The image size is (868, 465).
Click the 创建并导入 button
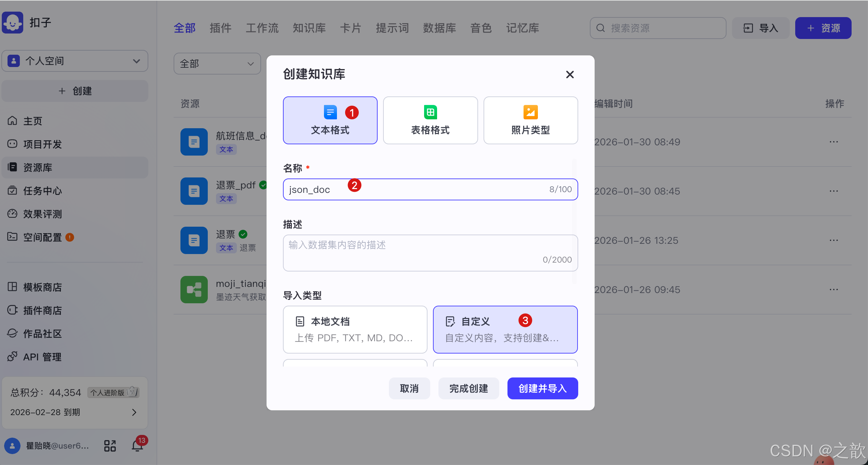click(x=542, y=388)
